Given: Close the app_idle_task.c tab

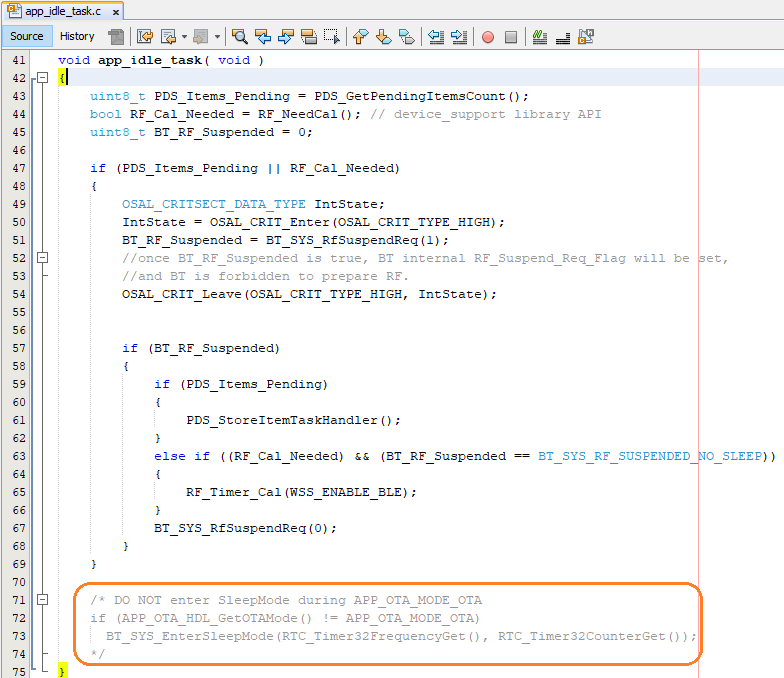Looking at the screenshot, I should click(116, 12).
